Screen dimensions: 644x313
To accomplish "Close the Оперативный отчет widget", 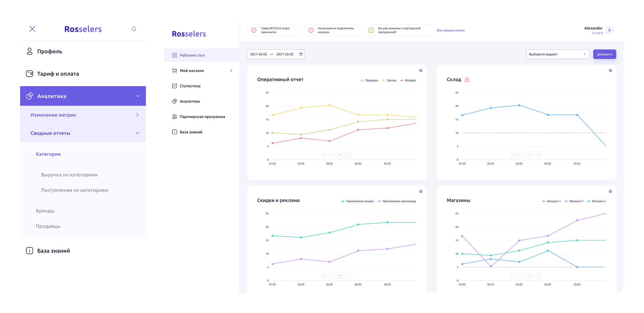I will 421,71.
